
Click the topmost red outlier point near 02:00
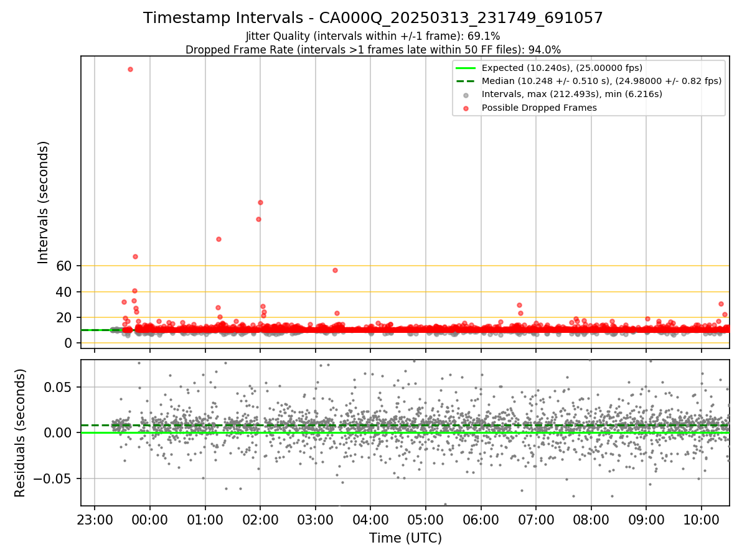tap(260, 202)
